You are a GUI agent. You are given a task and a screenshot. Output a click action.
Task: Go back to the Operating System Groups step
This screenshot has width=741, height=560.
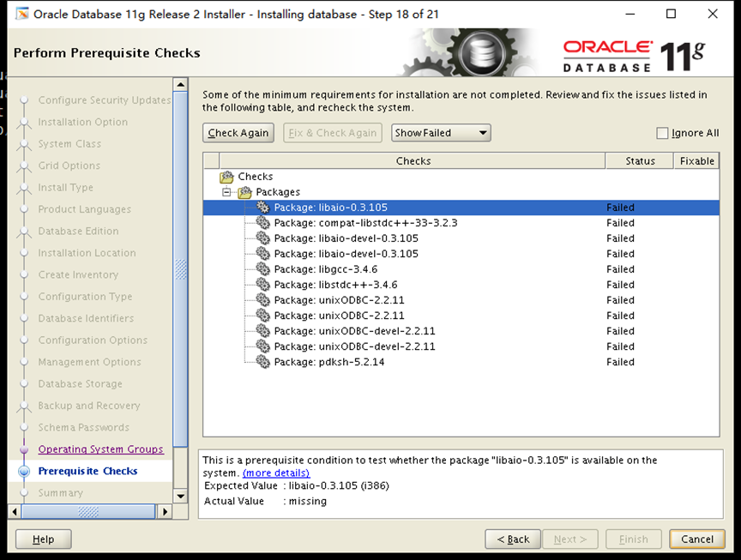pyautogui.click(x=102, y=449)
